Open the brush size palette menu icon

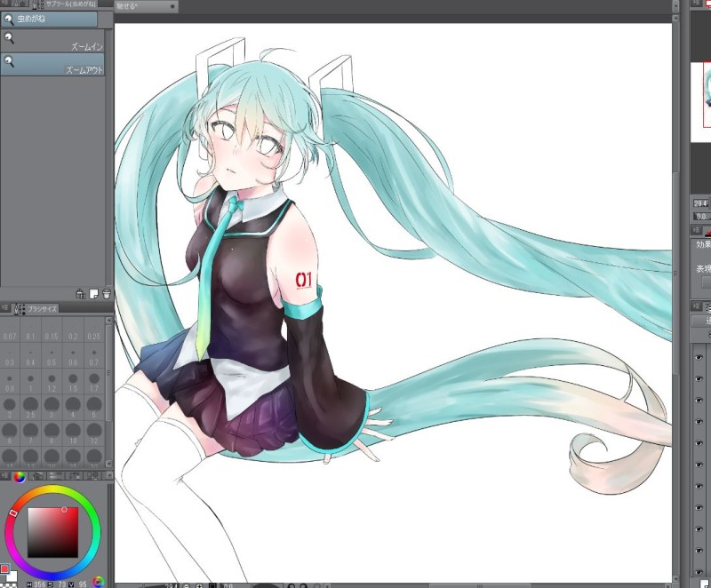pos(4,308)
